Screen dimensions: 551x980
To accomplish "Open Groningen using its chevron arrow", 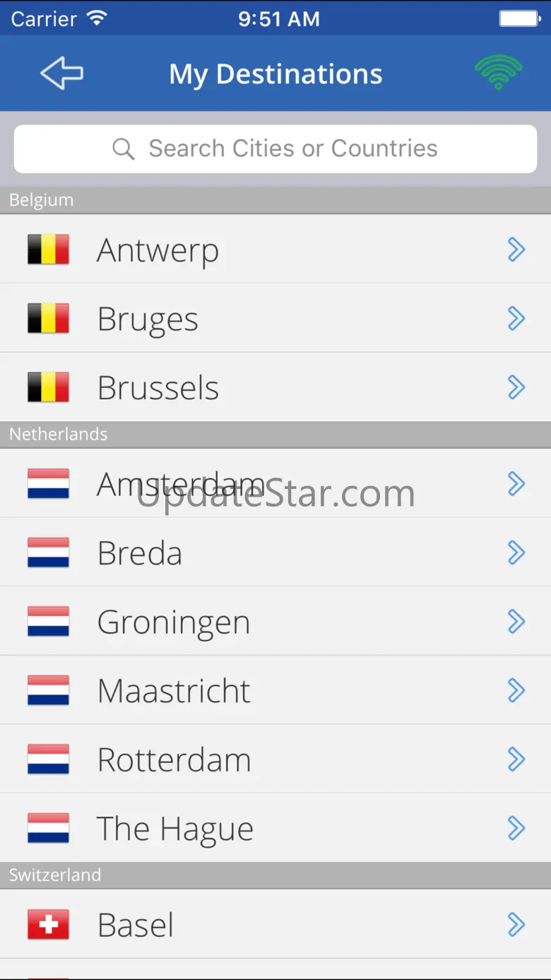I will pos(516,622).
